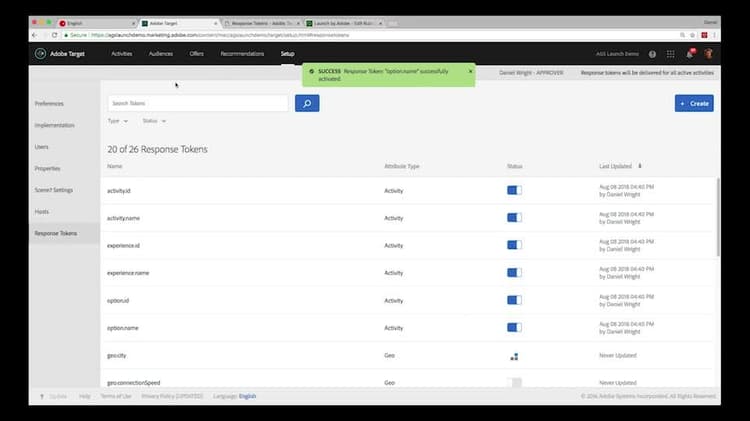The image size is (750, 421).
Task: Switch to the Response Tokens browser tab
Action: coord(261,23)
